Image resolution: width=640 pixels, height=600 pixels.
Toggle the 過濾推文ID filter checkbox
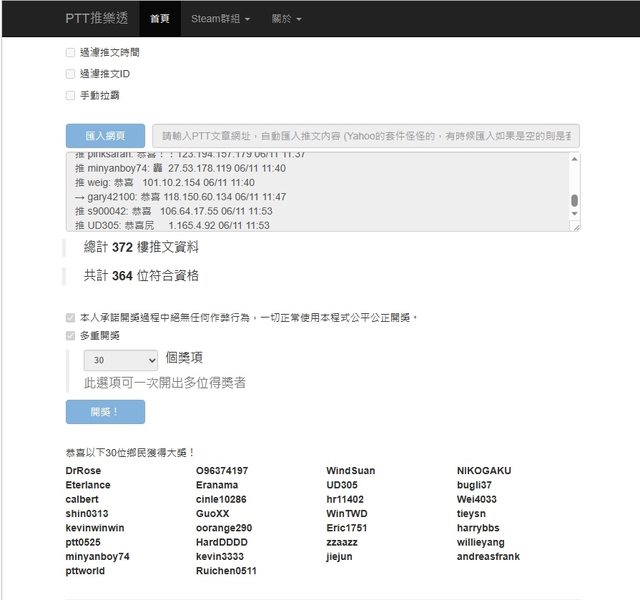coord(70,74)
